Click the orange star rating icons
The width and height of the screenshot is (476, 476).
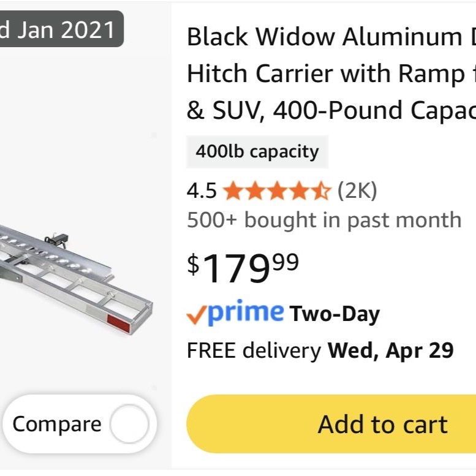point(277,192)
